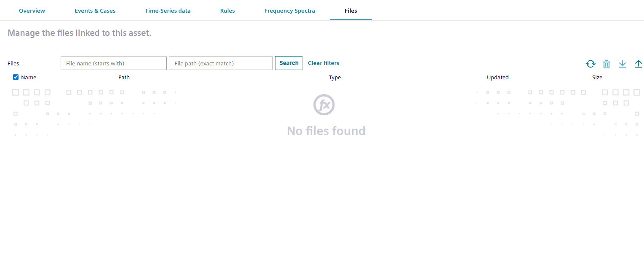
Task: Click the Path column header
Action: (x=124, y=78)
